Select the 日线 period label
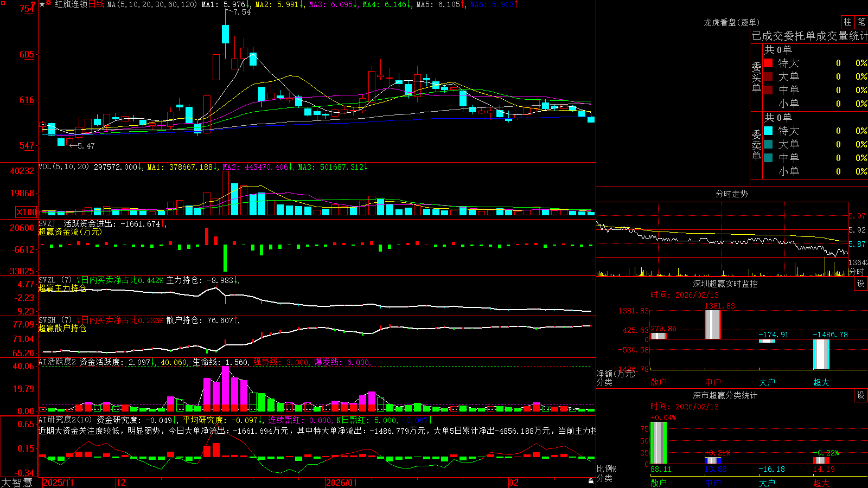Screen dimensions: 868x488 [x=96, y=4]
